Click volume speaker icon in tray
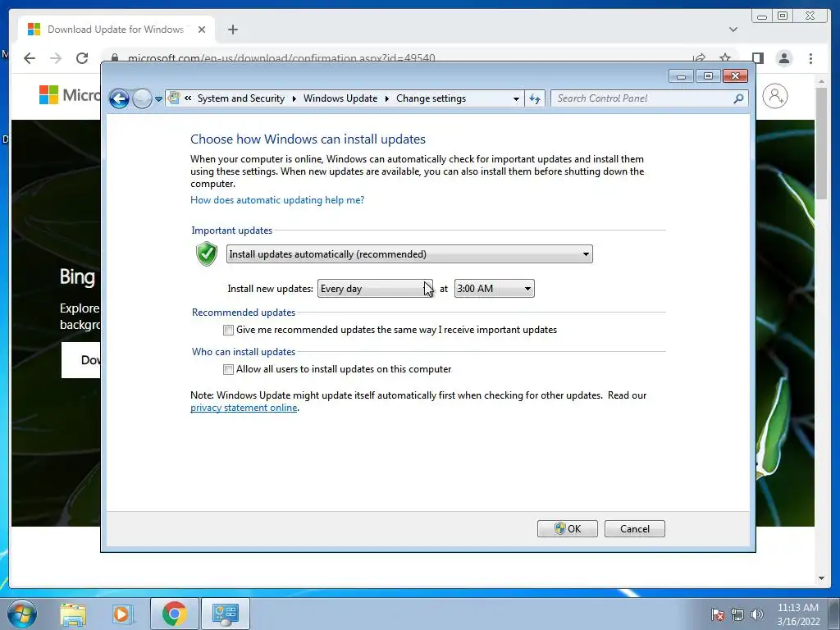This screenshot has height=630, width=840. pyautogui.click(x=757, y=614)
